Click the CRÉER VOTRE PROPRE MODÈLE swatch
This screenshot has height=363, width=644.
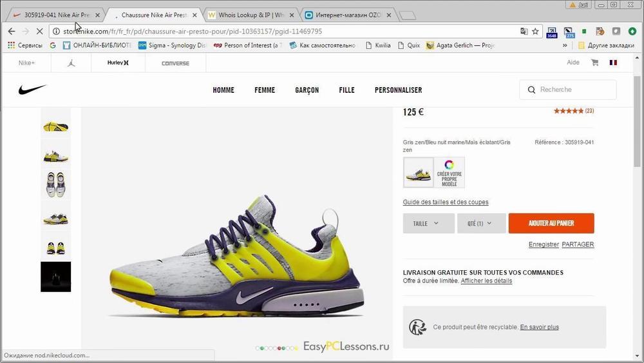point(450,172)
